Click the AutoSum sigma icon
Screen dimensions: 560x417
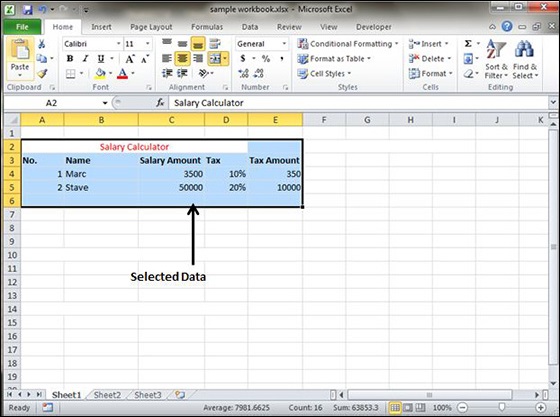[468, 44]
